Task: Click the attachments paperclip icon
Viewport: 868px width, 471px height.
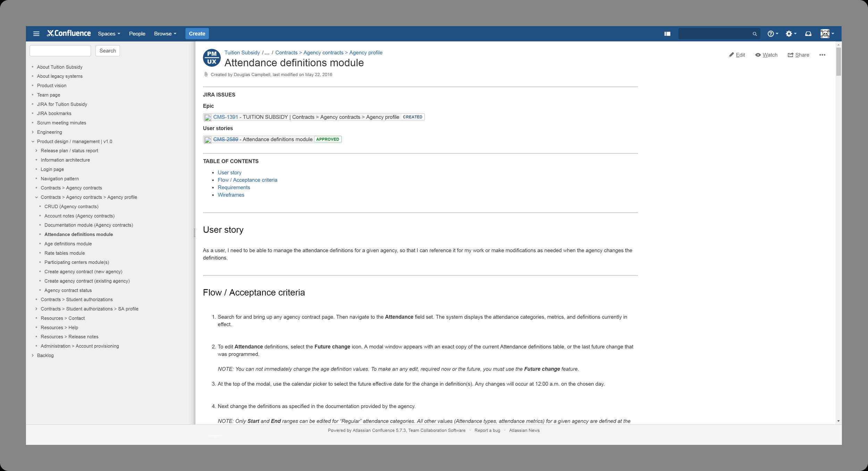Action: click(206, 74)
